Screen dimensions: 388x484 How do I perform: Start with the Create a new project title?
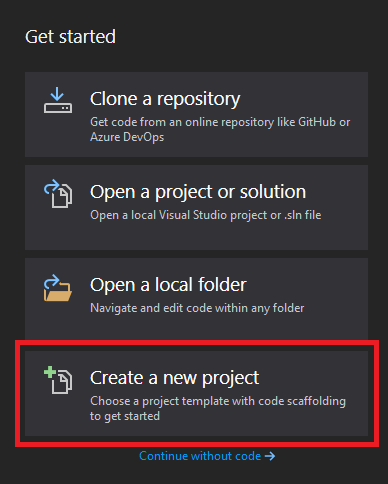[x=174, y=378]
